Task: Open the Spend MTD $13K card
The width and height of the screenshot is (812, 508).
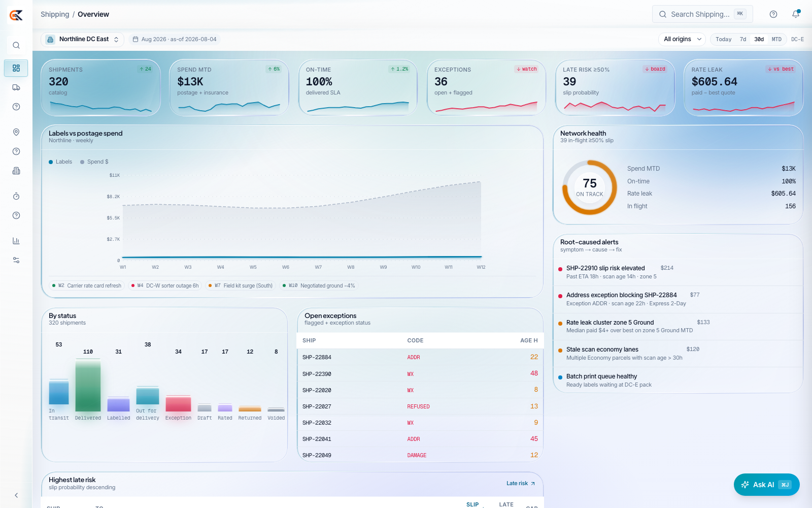Action: 229,87
